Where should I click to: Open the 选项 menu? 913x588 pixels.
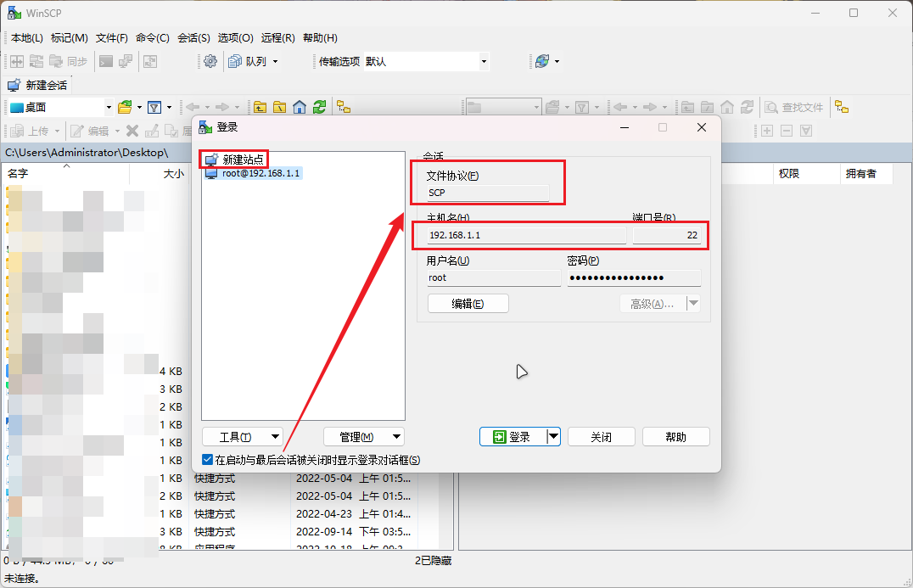[235, 38]
